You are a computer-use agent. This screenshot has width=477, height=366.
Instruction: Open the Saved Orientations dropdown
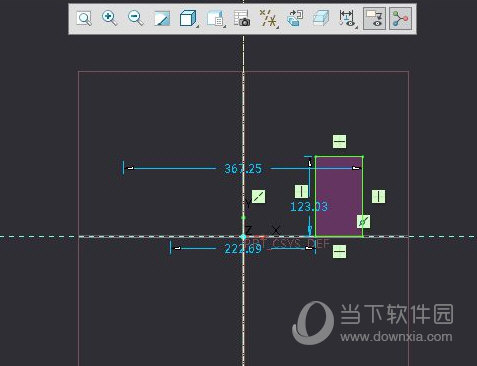(x=215, y=19)
